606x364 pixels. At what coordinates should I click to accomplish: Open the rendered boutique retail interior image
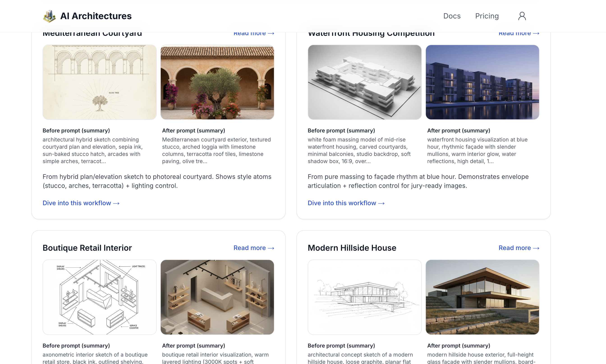[217, 297]
